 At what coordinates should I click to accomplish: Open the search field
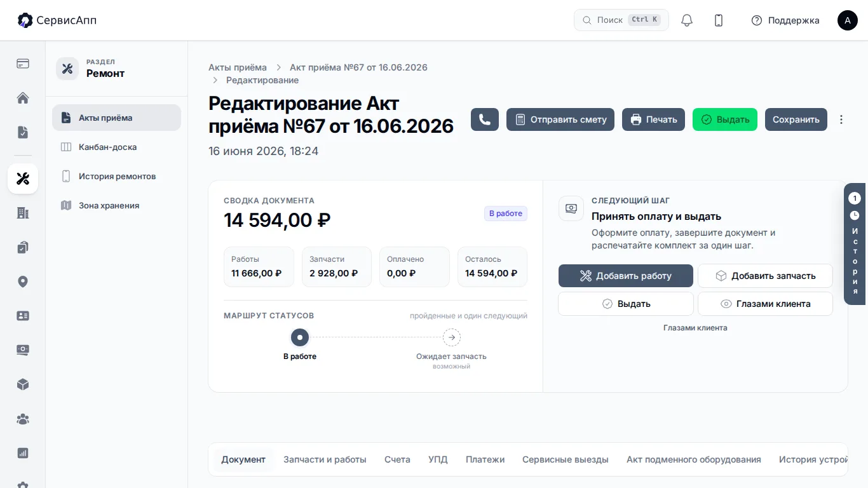pyautogui.click(x=621, y=20)
